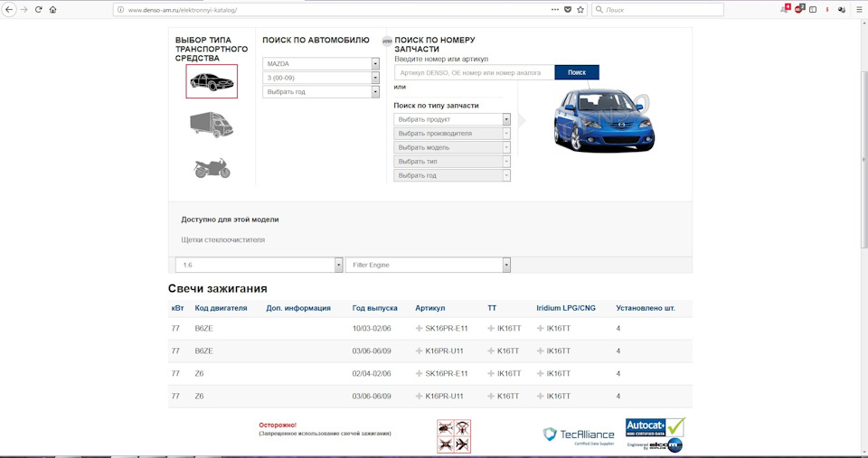Click the 'Осторожно!' warning text
This screenshot has height=458, width=868.
[278, 425]
